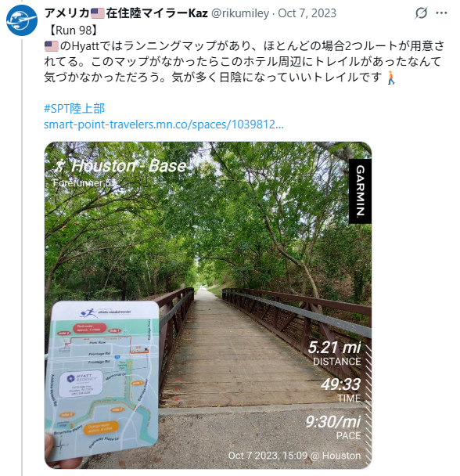Open the display name アメリカ在住陸マイラーKaz
This screenshot has width=460, height=476.
pos(126,13)
